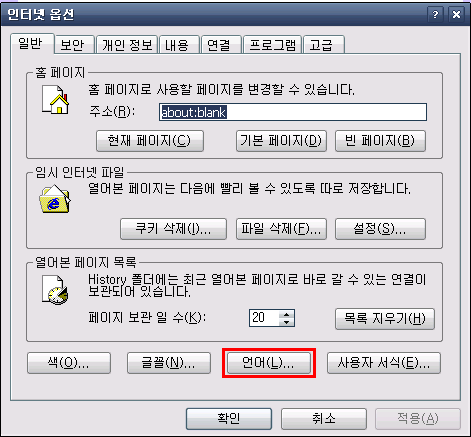Image resolution: width=471 pixels, height=437 pixels.
Task: Click the 주소(R) address input field
Action: click(x=293, y=112)
